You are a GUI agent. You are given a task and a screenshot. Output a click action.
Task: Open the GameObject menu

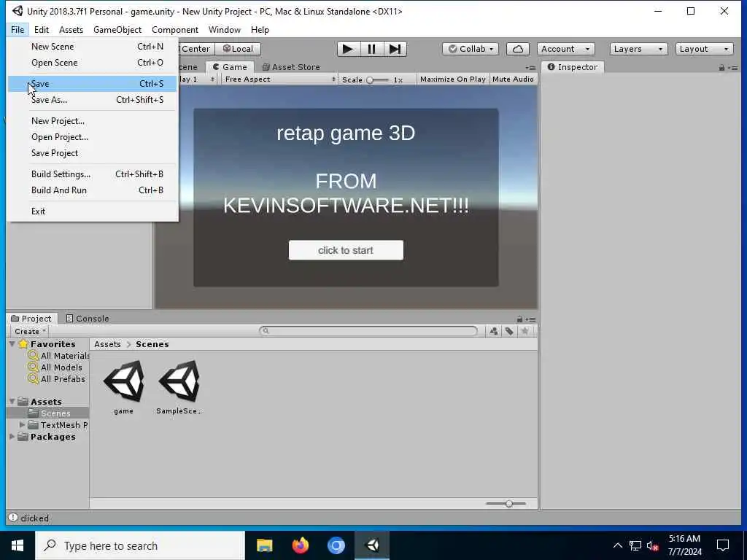point(117,29)
